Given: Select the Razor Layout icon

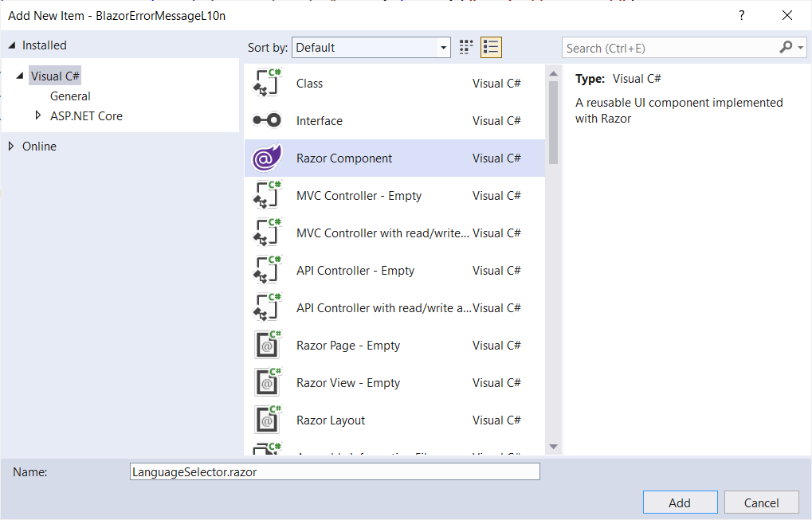Looking at the screenshot, I should (267, 420).
